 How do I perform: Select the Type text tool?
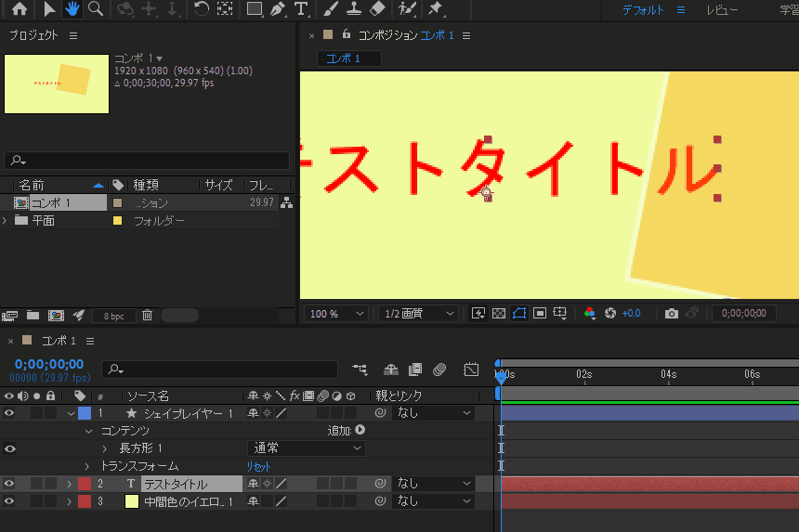[301, 8]
